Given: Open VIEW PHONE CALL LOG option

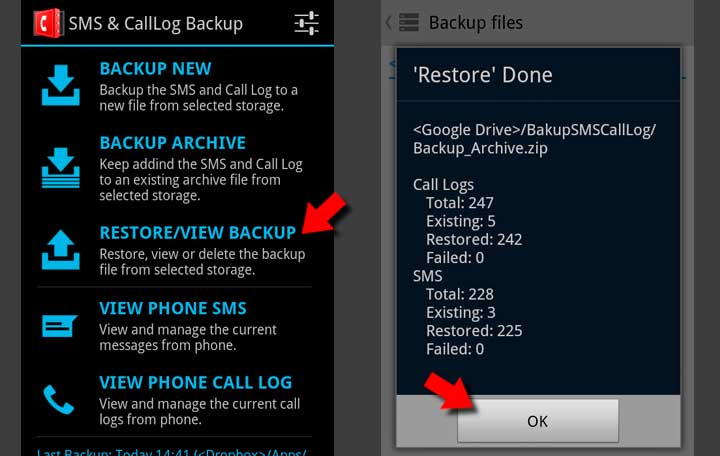Looking at the screenshot, I should click(x=196, y=383).
